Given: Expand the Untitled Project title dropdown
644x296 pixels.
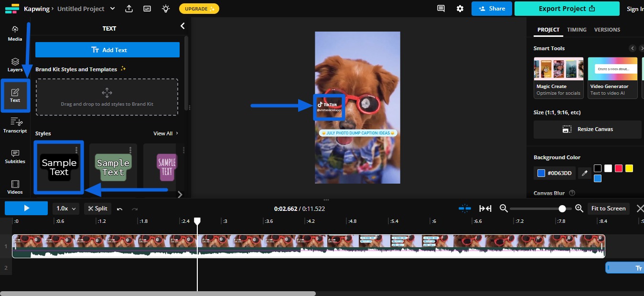Looking at the screenshot, I should click(112, 9).
